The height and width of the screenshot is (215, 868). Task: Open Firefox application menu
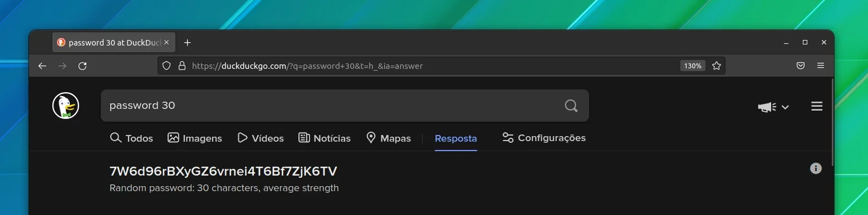pyautogui.click(x=821, y=66)
